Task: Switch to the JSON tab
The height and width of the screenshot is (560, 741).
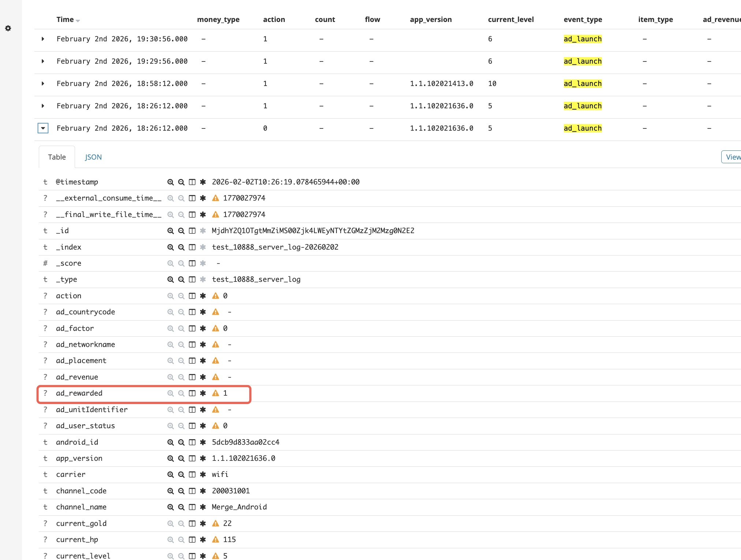Action: pos(93,157)
